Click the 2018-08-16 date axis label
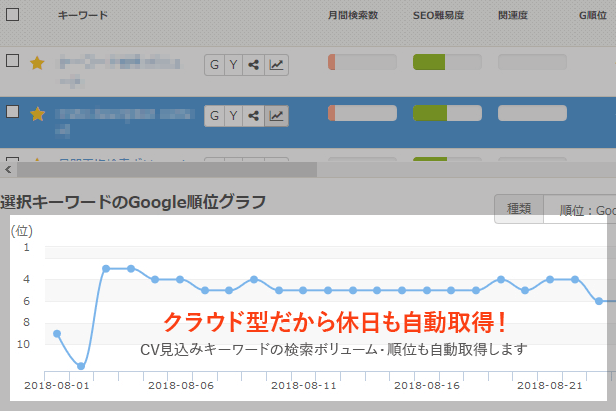This screenshot has width=616, height=411. tap(427, 385)
